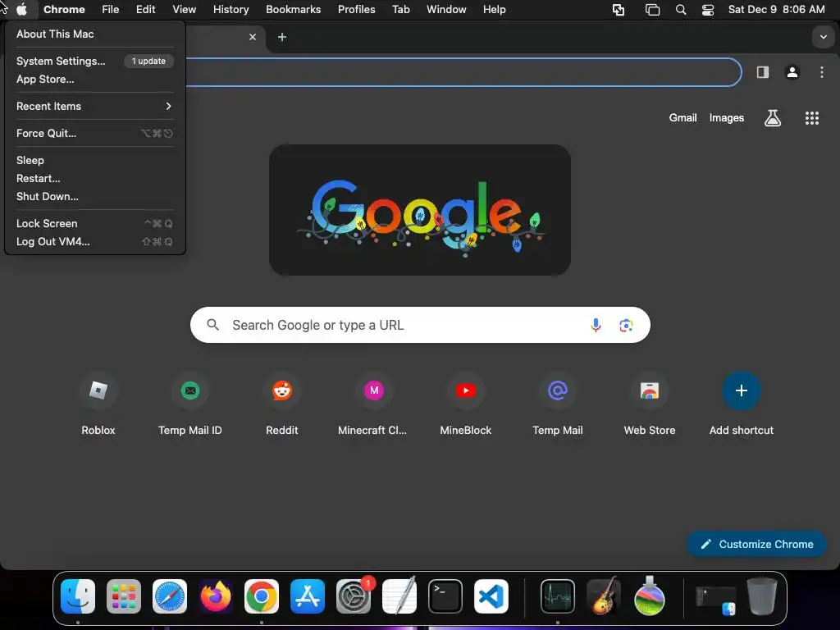
Task: Open the File menu
Action: tap(111, 10)
